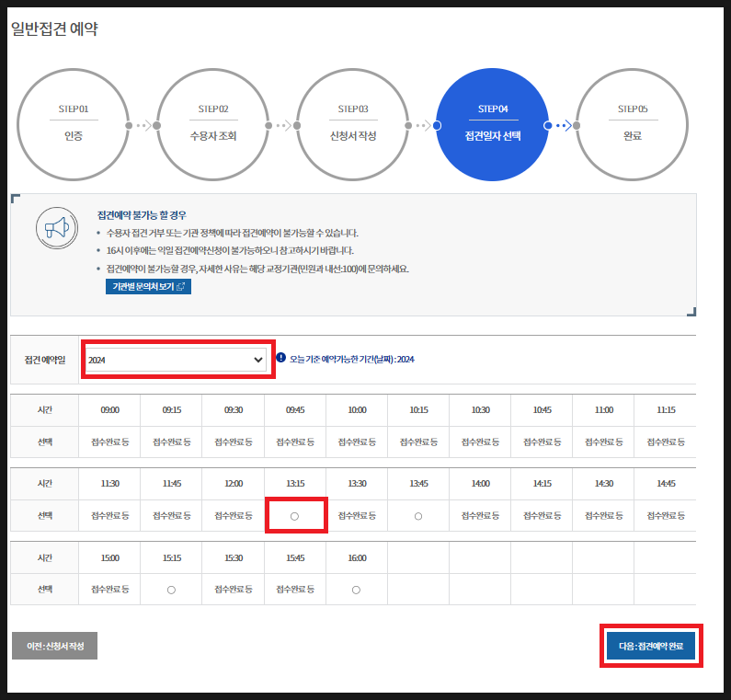Viewport: 731px width, 700px height.
Task: Open the 접견예약일 date dropdown
Action: 176,361
